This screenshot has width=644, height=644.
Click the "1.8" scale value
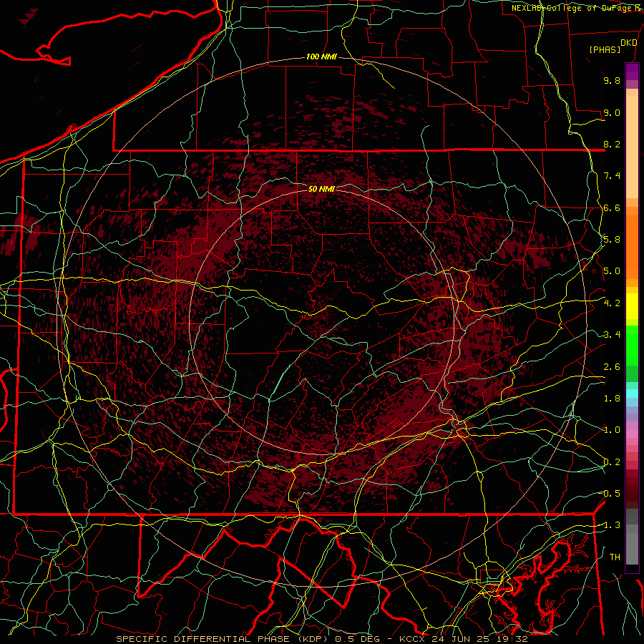coord(612,399)
